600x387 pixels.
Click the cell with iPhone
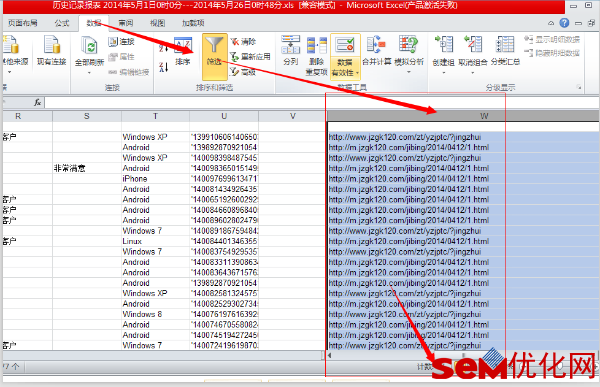point(155,179)
